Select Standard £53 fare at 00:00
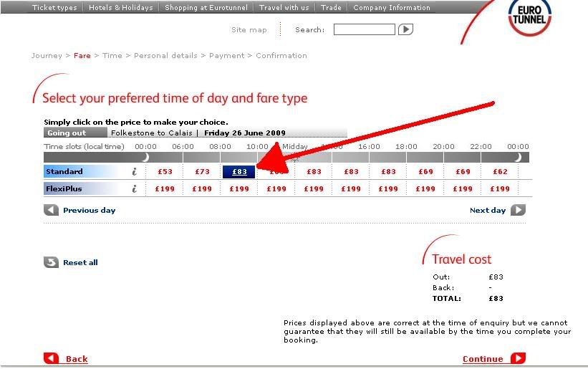 (165, 172)
